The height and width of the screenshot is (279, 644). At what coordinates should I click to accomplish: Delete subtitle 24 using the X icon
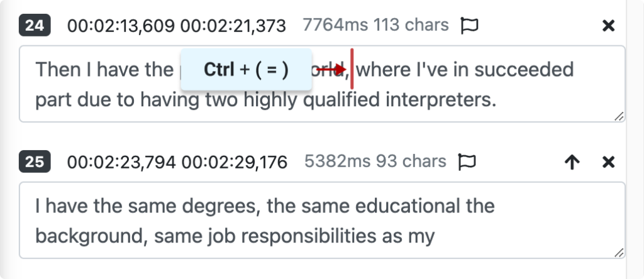[x=608, y=26]
